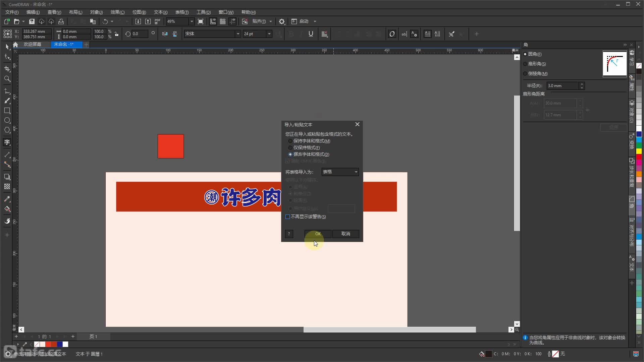Print the document using the printer icon

[x=61, y=21]
